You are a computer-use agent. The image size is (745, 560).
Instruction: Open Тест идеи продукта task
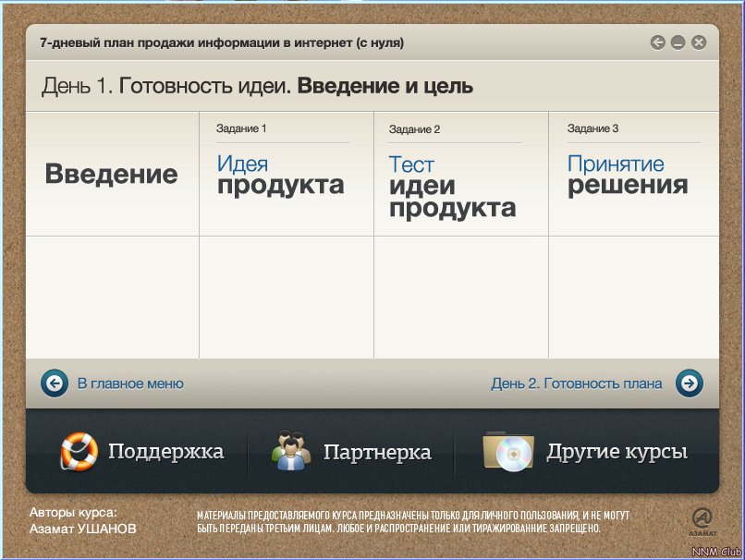[x=452, y=187]
